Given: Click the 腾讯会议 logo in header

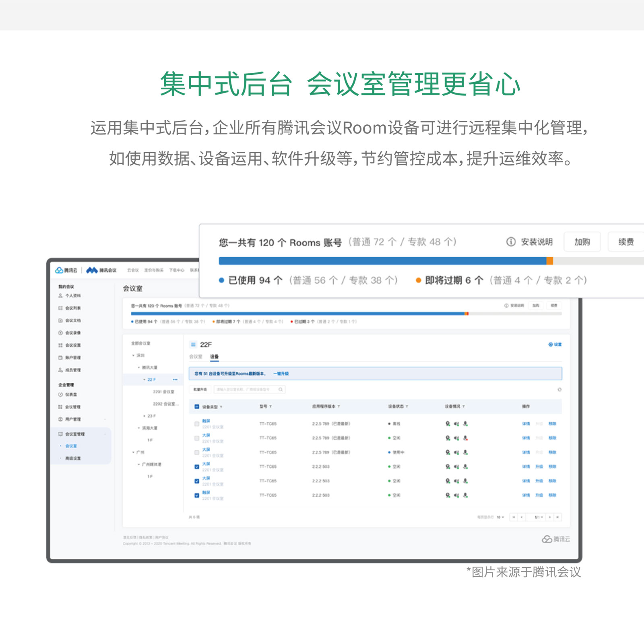Looking at the screenshot, I should coord(101,270).
